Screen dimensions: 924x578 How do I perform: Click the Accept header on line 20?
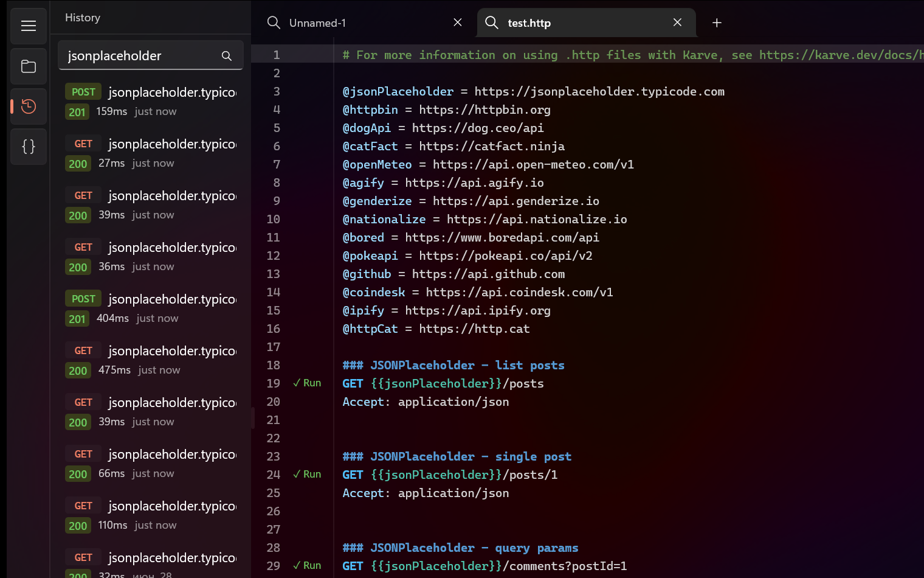point(426,402)
